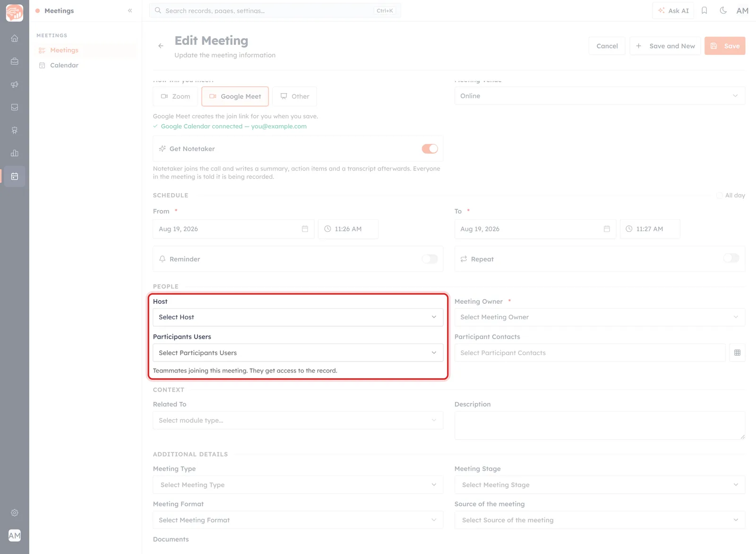Open the From date calendar picker icon

pos(305,229)
